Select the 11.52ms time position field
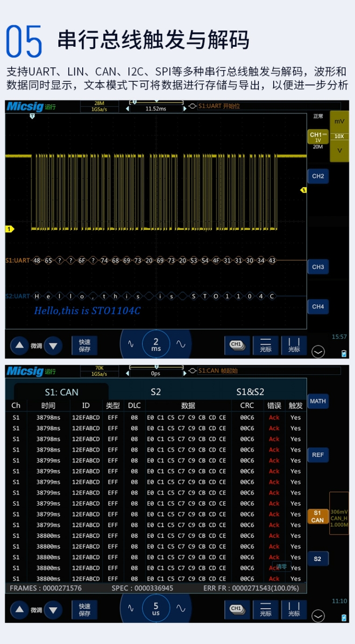 click(x=156, y=109)
